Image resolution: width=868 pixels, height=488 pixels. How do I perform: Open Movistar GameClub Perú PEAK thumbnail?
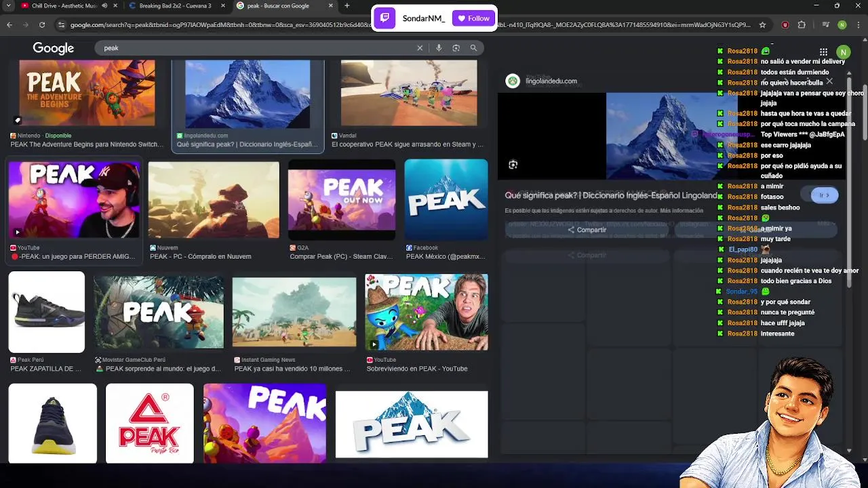pos(159,312)
